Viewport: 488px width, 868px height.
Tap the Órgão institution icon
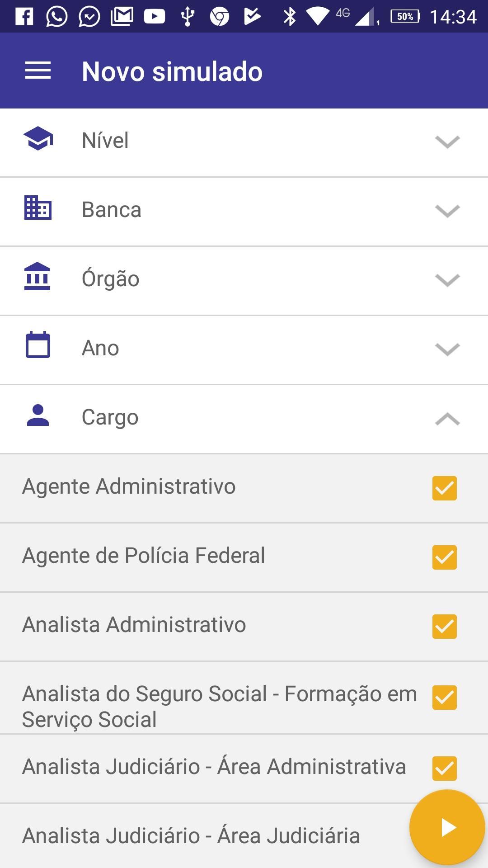(x=38, y=277)
